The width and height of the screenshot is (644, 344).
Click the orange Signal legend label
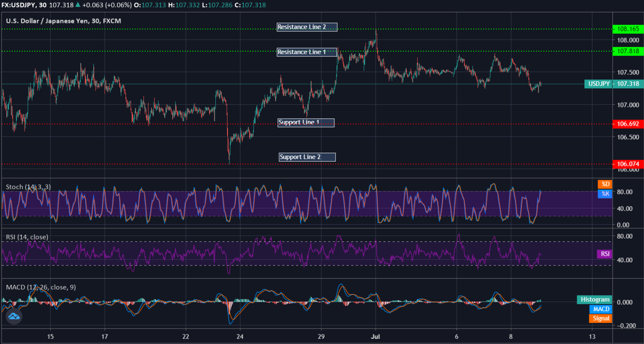[x=601, y=318]
